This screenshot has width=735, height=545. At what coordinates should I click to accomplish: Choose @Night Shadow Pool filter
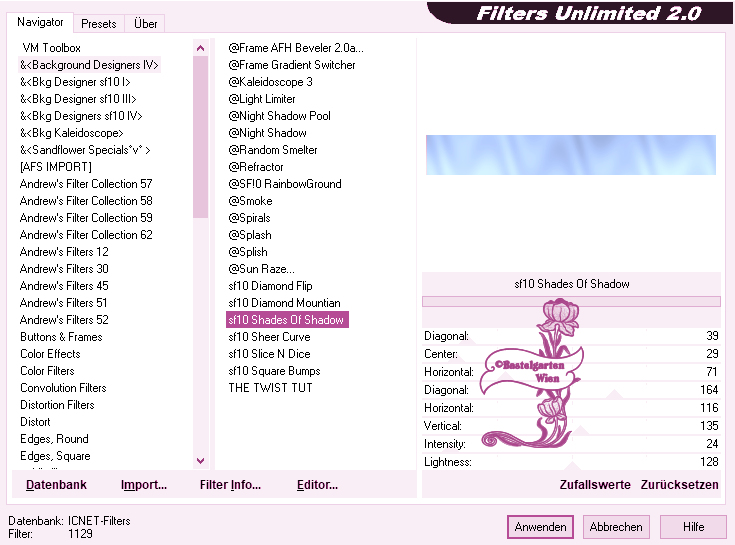tap(279, 116)
